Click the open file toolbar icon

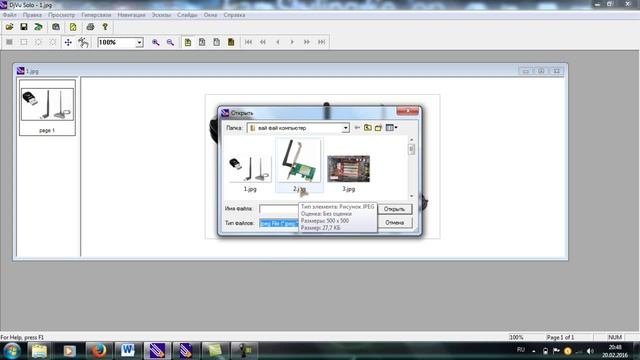point(9,27)
